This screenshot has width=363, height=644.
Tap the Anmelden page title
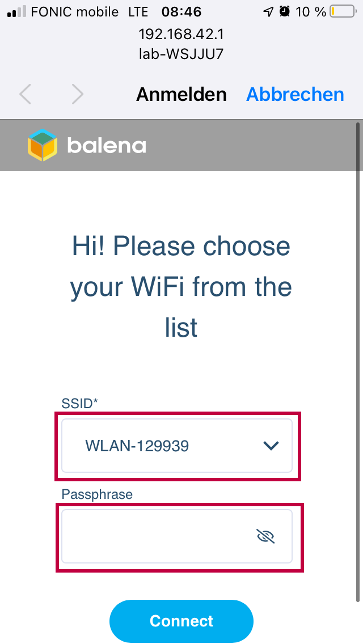coord(181,94)
